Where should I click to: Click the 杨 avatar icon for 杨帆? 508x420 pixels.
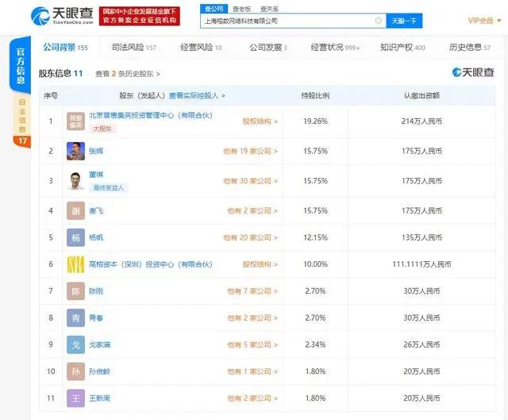click(75, 237)
